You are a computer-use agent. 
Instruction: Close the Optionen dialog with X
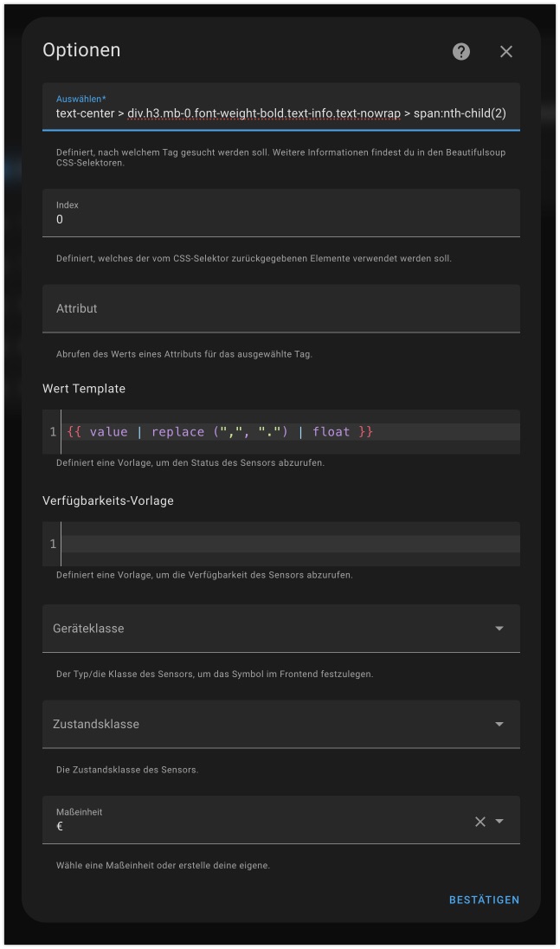[x=506, y=51]
